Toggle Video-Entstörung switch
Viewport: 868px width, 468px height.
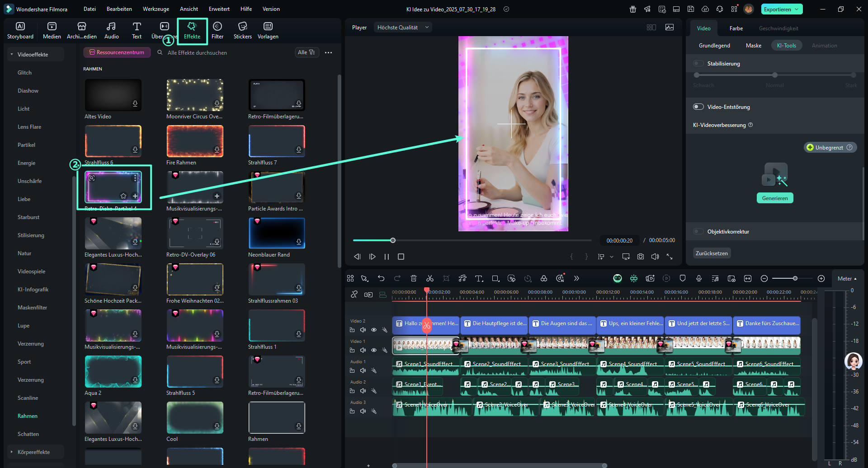(698, 107)
